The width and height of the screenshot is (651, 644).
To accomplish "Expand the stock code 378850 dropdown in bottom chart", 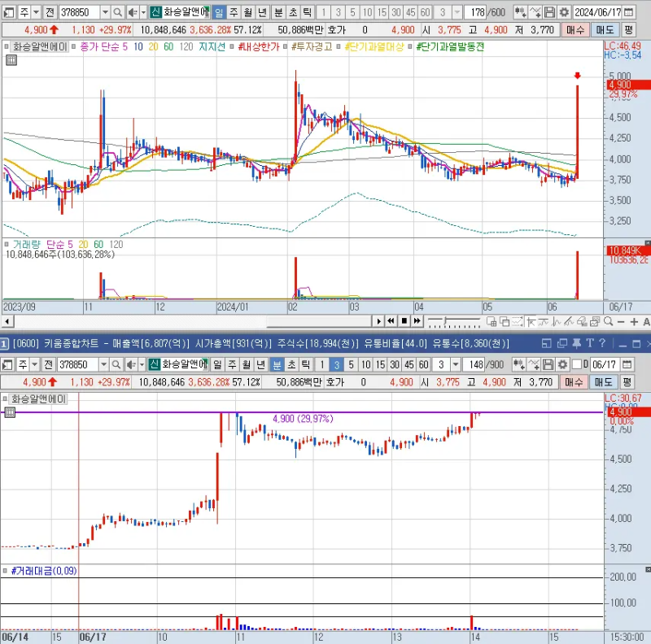I will [104, 365].
